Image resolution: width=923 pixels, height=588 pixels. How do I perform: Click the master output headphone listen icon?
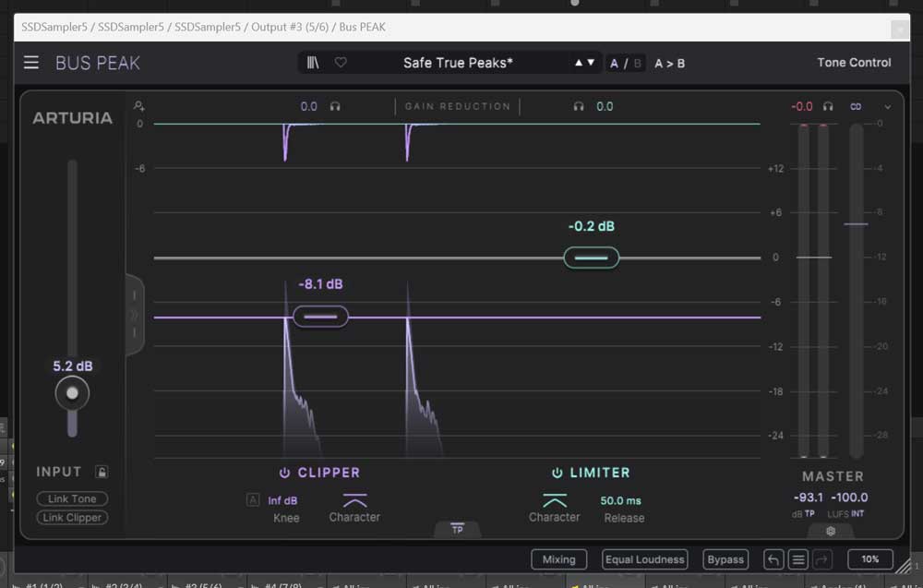pyautogui.click(x=829, y=107)
